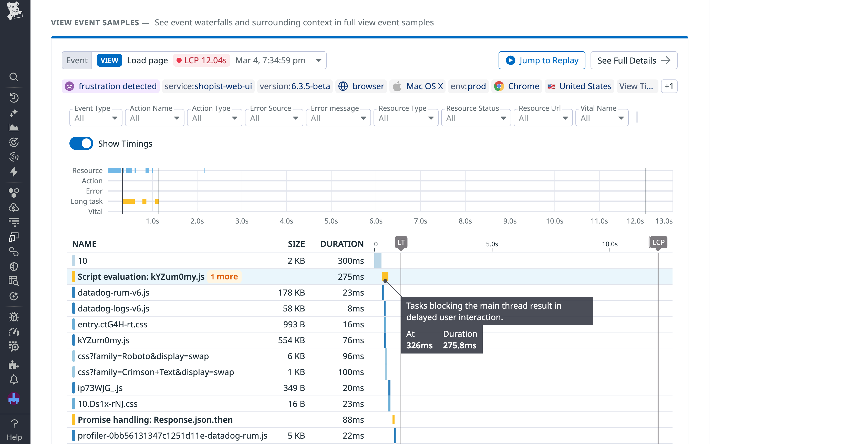
Task: Click the lightning bolt events icon
Action: [x=14, y=172]
